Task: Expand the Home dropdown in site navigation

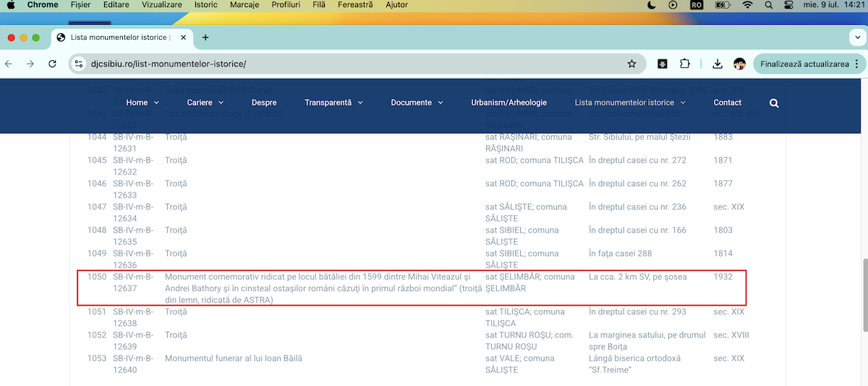Action: click(142, 103)
